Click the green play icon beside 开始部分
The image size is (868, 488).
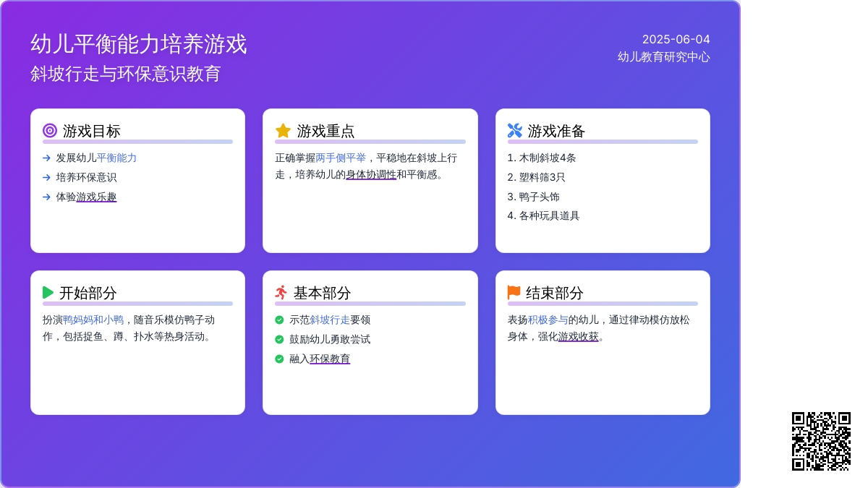(x=48, y=293)
